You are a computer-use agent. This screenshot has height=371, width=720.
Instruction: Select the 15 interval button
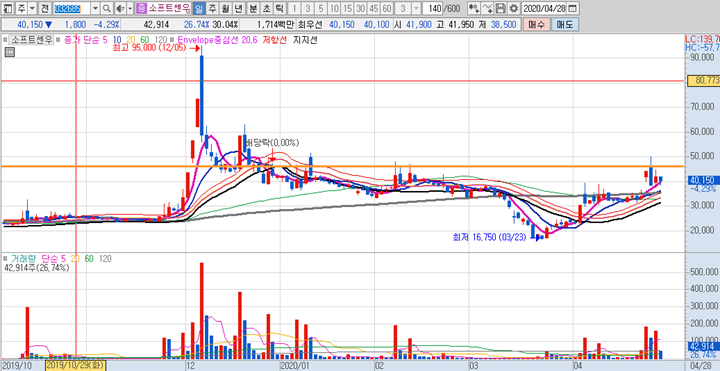coord(348,8)
